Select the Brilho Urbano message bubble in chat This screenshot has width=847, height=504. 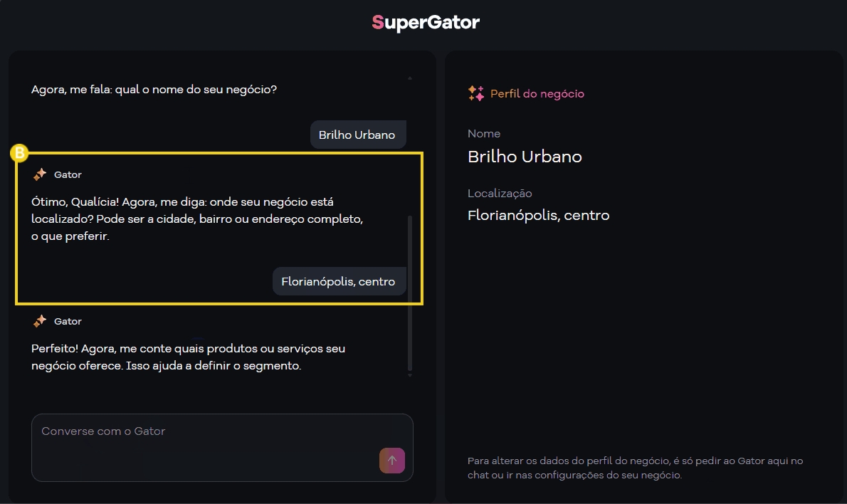[x=358, y=134]
